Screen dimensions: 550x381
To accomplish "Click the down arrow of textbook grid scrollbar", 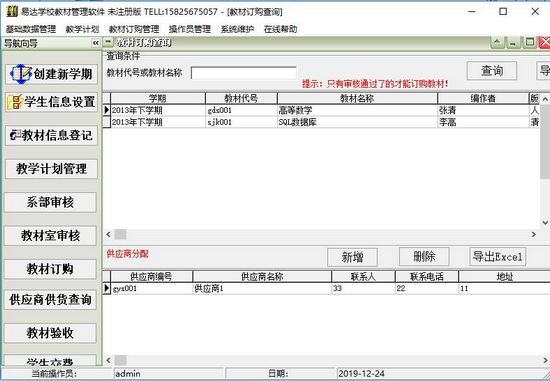I will (x=545, y=222).
